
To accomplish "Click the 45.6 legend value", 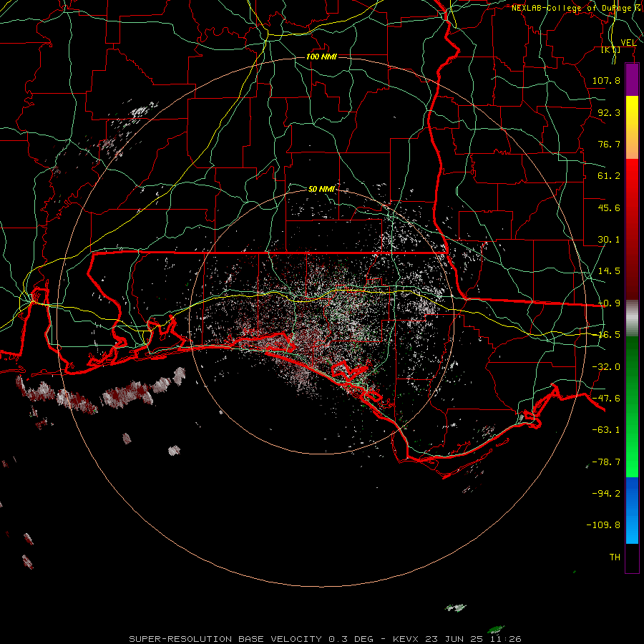I will pos(609,208).
